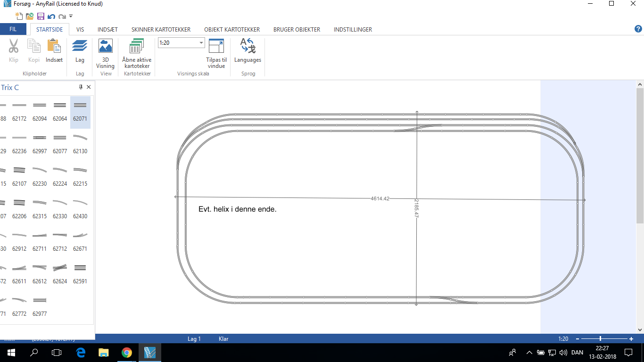
Task: Select crossing track 62624
Action: pyautogui.click(x=60, y=275)
